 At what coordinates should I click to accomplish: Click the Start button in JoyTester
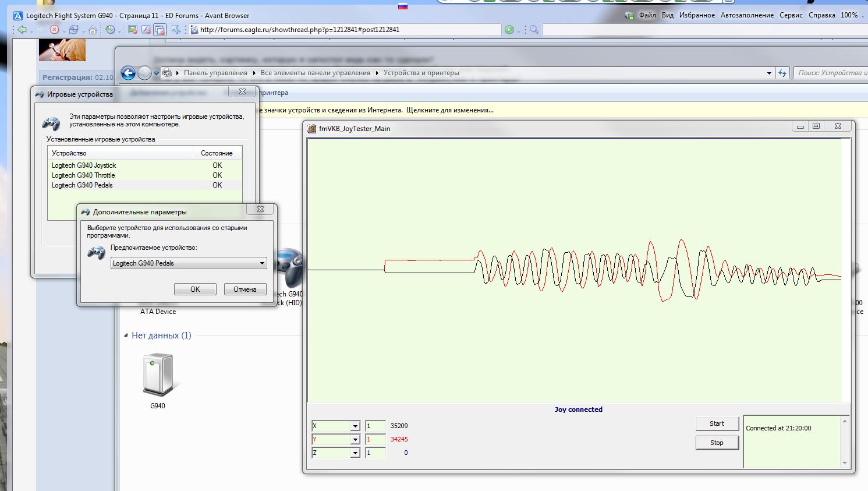click(x=717, y=423)
